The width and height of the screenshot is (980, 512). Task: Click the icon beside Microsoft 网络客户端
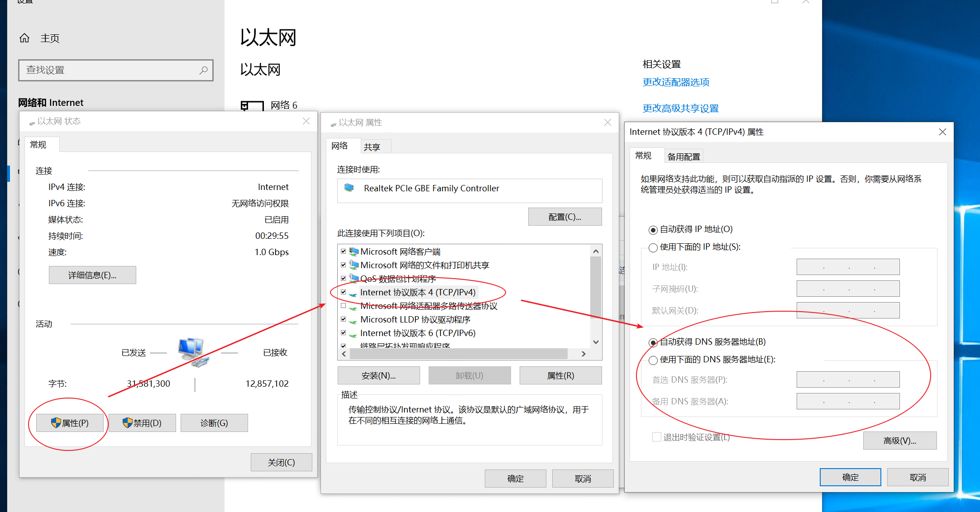tap(353, 251)
